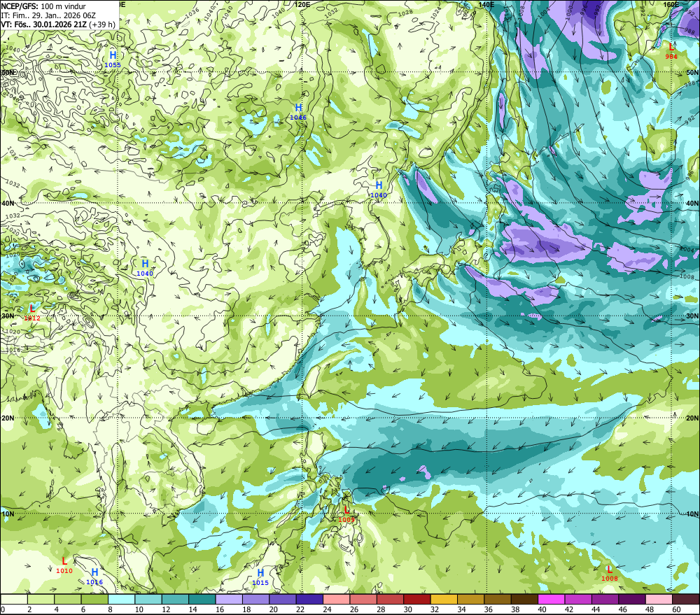Click the H 1040 marker over inland China
This screenshot has width=700, height=615.
(145, 267)
